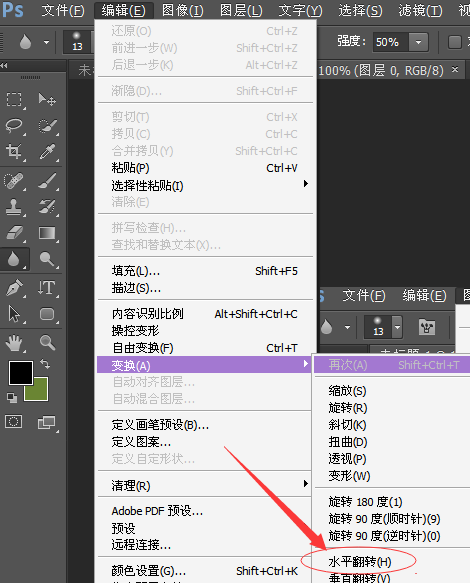Image resolution: width=470 pixels, height=583 pixels.
Task: Click the strength 50% input field
Action: tap(391, 42)
